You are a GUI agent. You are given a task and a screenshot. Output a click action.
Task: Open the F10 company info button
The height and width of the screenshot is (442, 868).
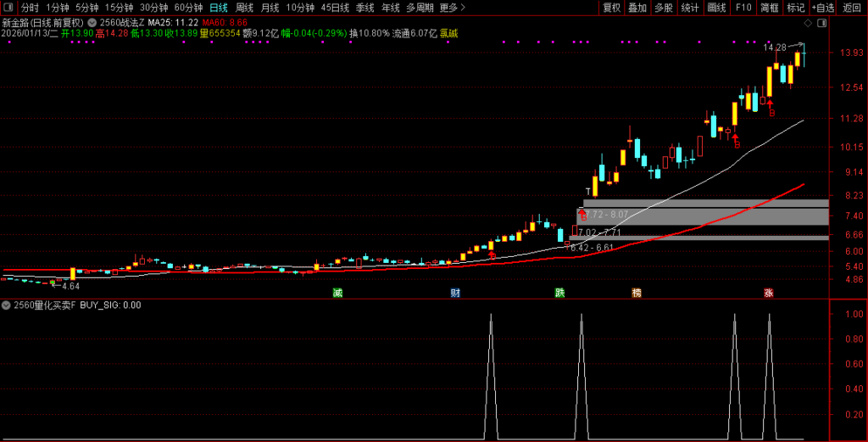(743, 8)
